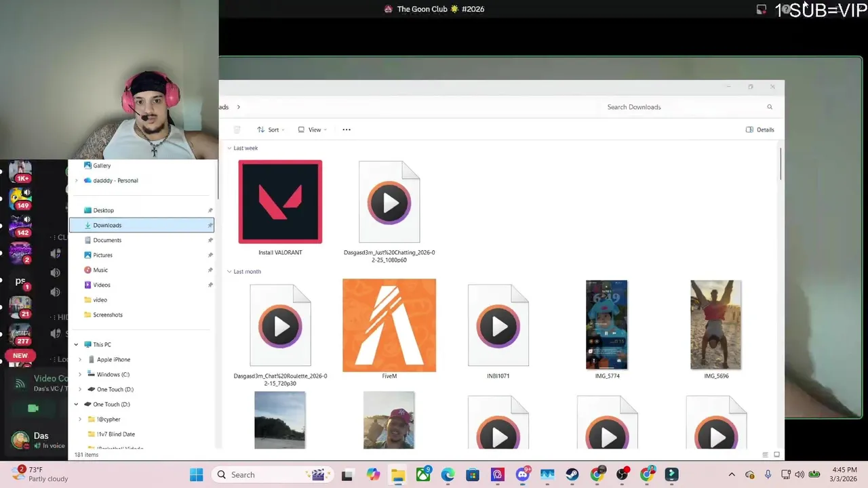This screenshot has height=488, width=868.
Task: Expand the Windows (C:) drive node
Action: click(81, 374)
